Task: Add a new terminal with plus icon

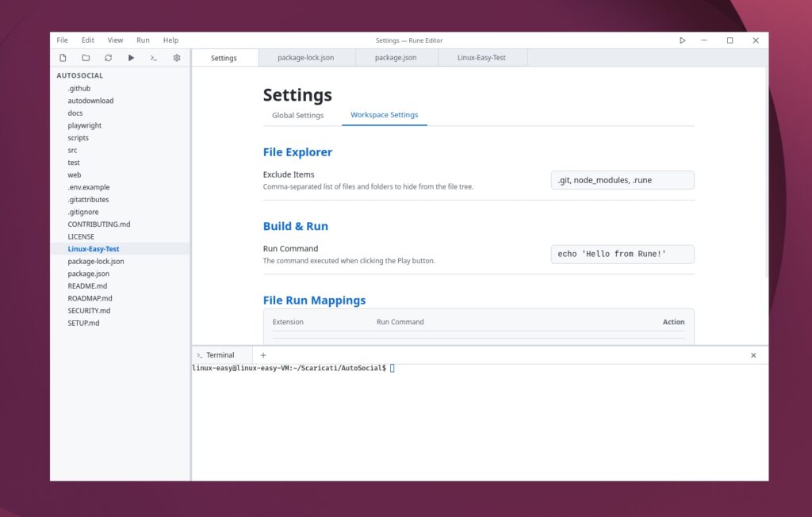Action: (263, 355)
